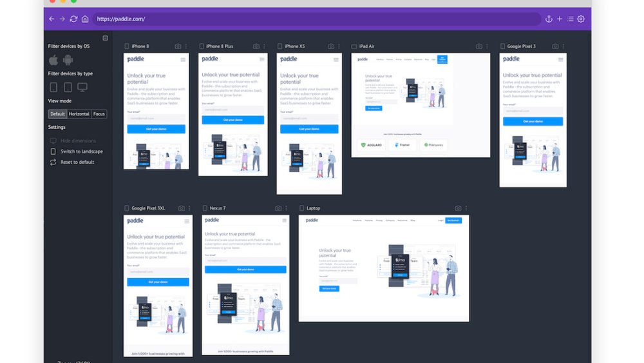This screenshot has height=363, width=644.
Task: Click email field in Google Pixel 3 preview
Action: (x=533, y=111)
